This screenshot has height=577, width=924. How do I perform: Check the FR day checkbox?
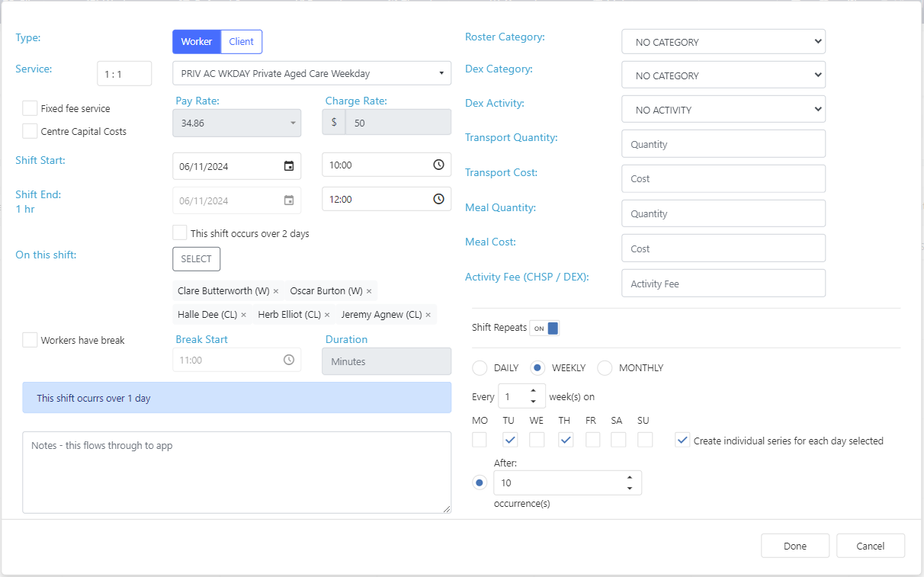[x=592, y=440]
